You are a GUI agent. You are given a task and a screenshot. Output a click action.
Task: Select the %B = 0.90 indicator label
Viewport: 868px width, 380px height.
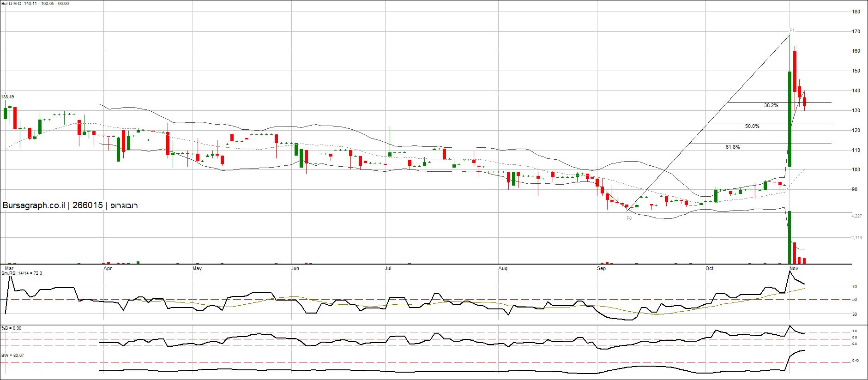pyautogui.click(x=12, y=328)
